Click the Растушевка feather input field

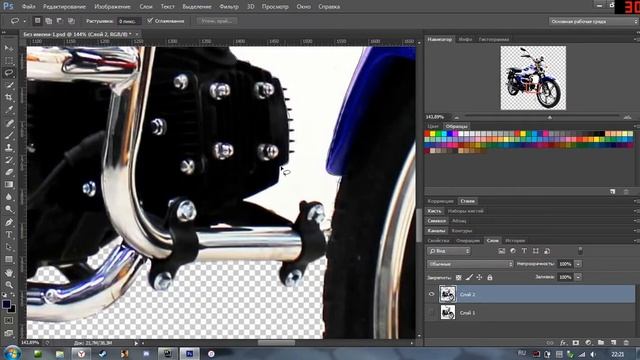click(129, 21)
